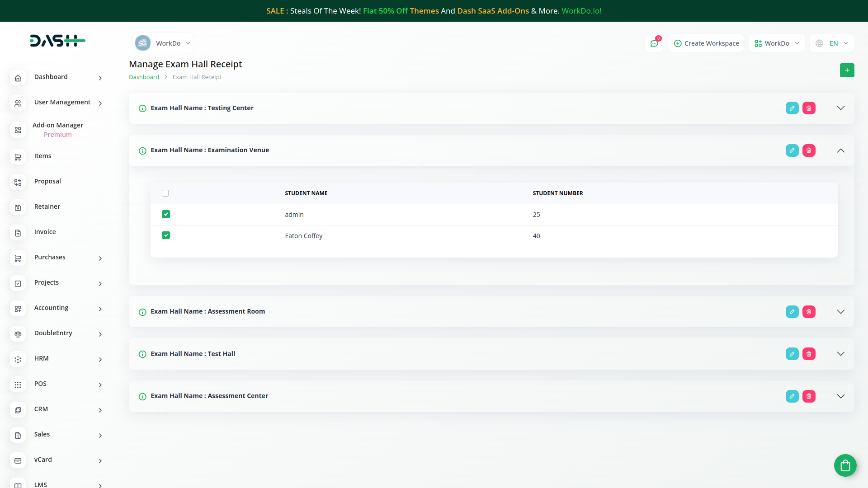Delete the Examination Venue exam hall
The image size is (868, 488).
pyautogui.click(x=809, y=150)
